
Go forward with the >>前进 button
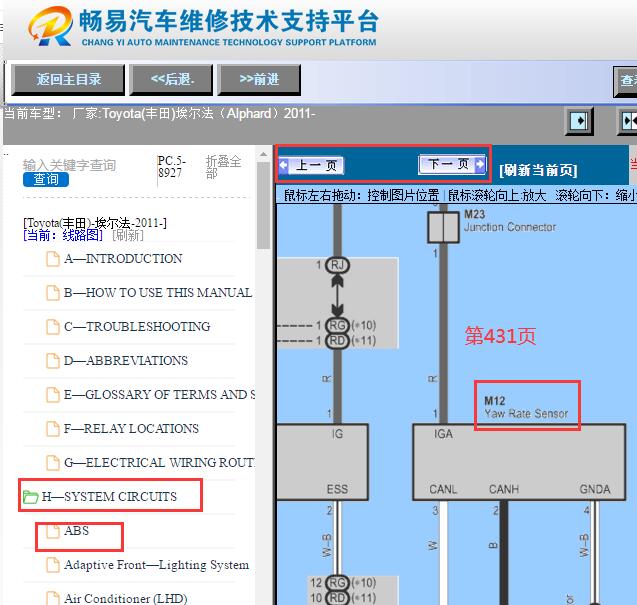coord(259,79)
